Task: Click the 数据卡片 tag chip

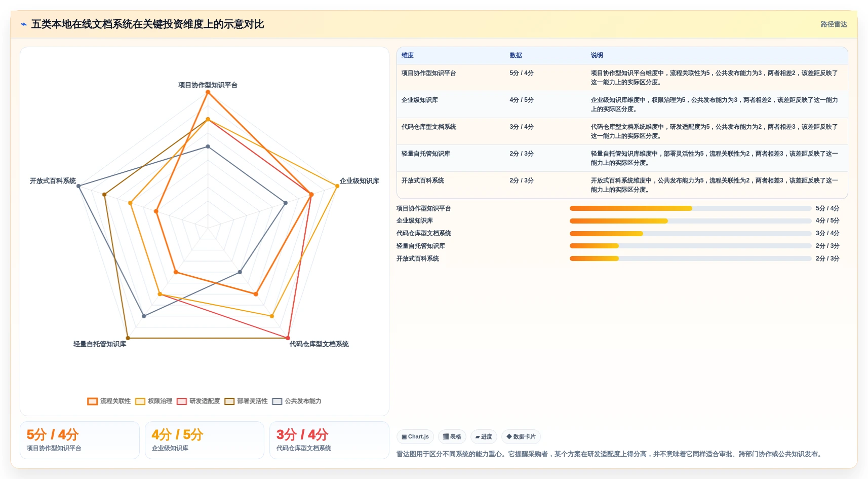Action: (x=521, y=436)
